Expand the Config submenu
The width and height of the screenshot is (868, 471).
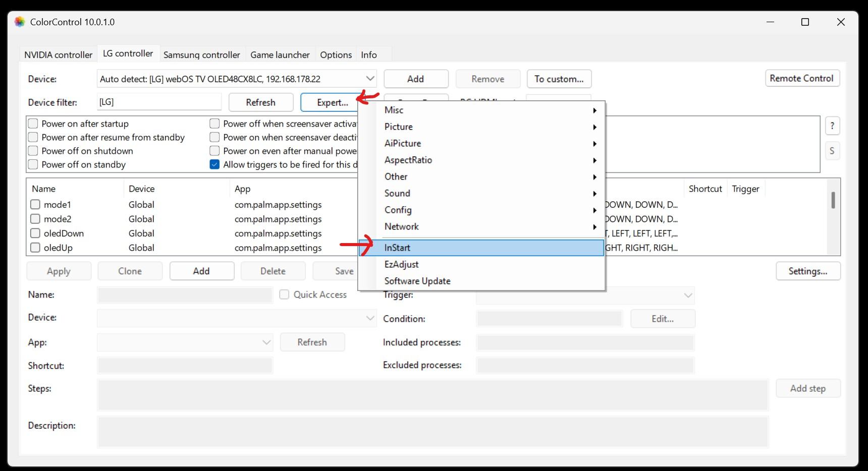[481, 210]
